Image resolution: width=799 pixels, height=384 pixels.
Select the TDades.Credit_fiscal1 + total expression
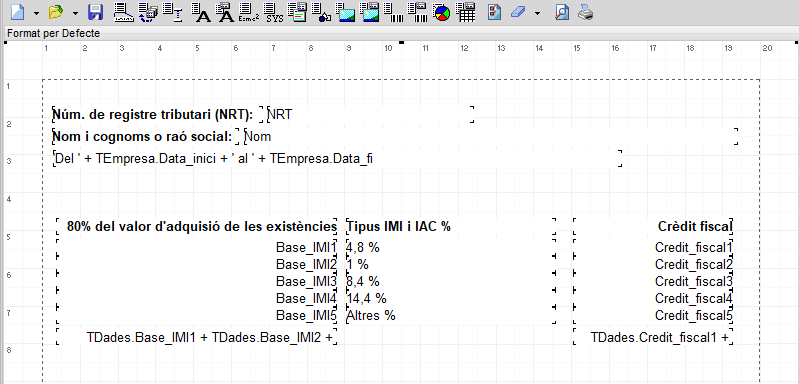[x=653, y=337]
